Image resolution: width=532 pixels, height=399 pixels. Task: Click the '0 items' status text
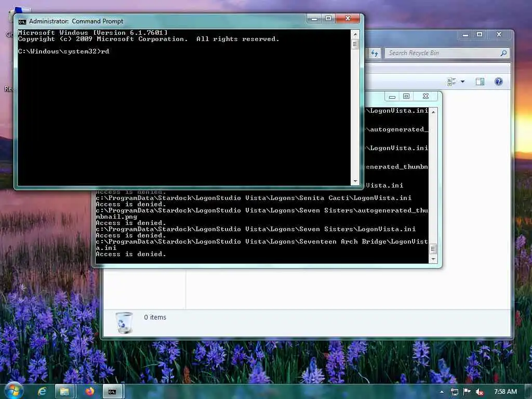coord(155,317)
